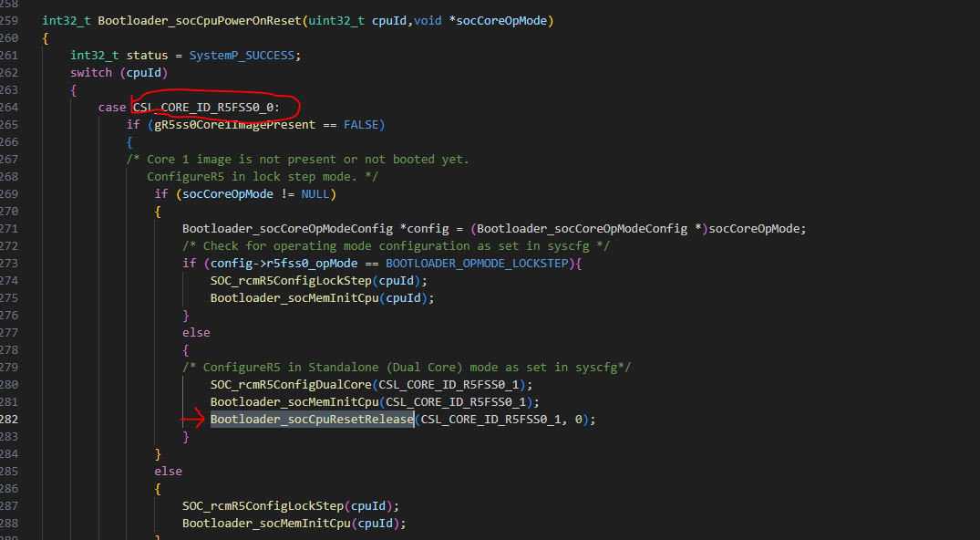This screenshot has height=540, width=980.
Task: Click Bootloader_socMemInitCpu call on line 275
Action: pos(294,298)
